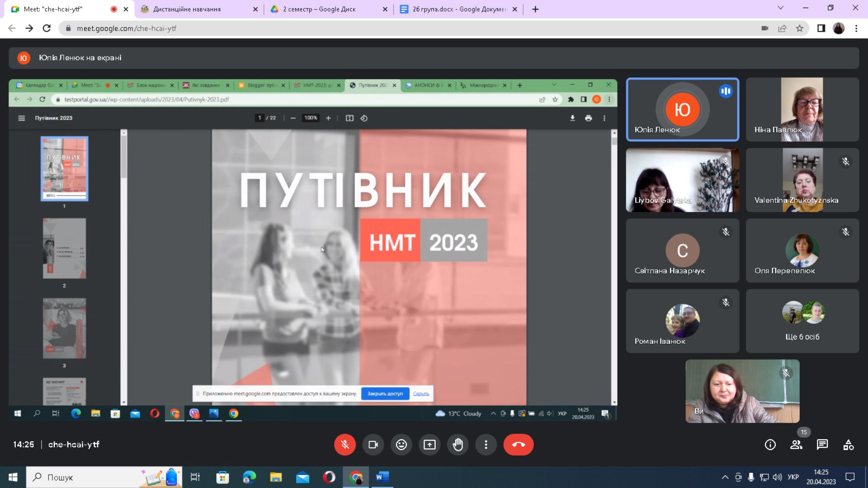Open the emoji reactions button
This screenshot has width=868, height=488.
coord(401,445)
